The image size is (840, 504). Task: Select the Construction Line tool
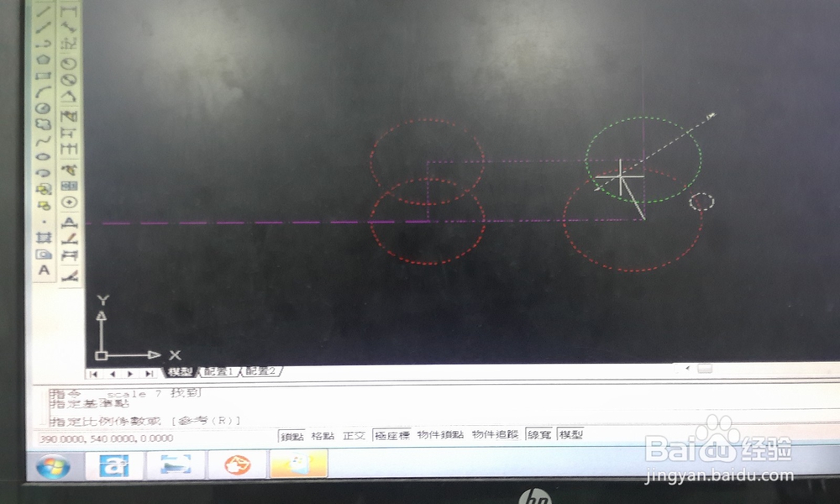coord(44,28)
